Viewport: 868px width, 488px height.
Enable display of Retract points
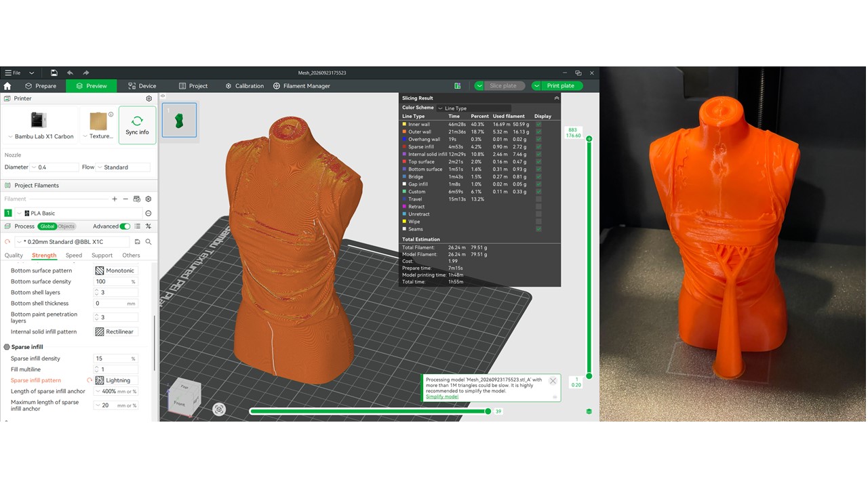click(x=539, y=207)
